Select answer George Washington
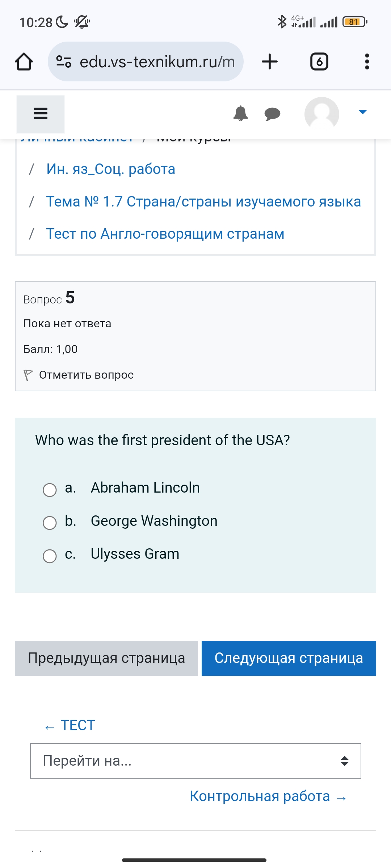This screenshot has width=391, height=868. pos(50,523)
